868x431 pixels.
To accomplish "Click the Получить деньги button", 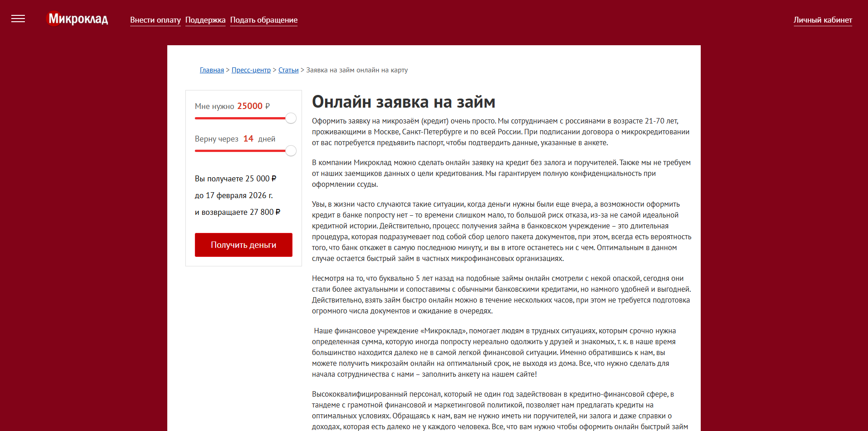I will 243,245.
